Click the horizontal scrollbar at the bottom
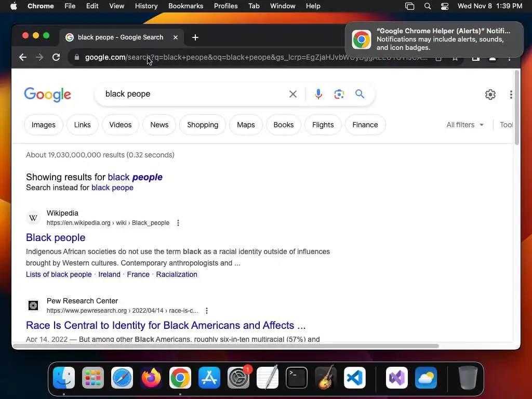Image resolution: width=532 pixels, height=399 pixels. tap(227, 346)
